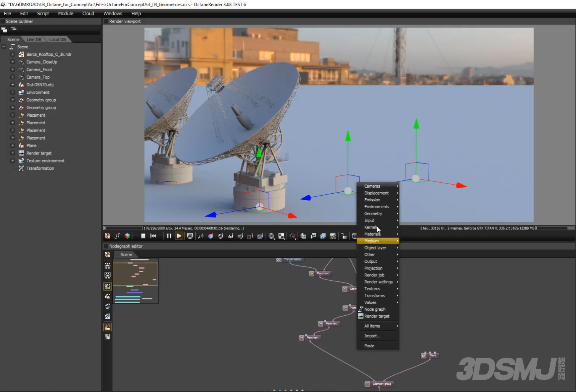Click the recenter view icon in render toolbar
576x392 pixels.
click(x=108, y=236)
